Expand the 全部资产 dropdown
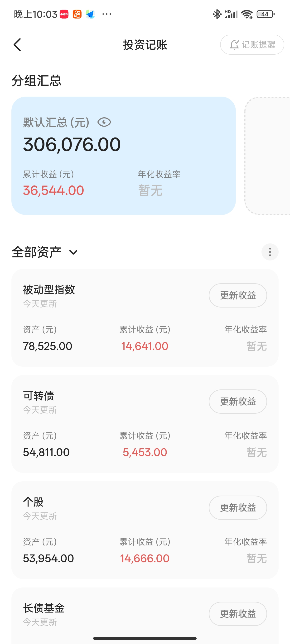 coord(37,252)
